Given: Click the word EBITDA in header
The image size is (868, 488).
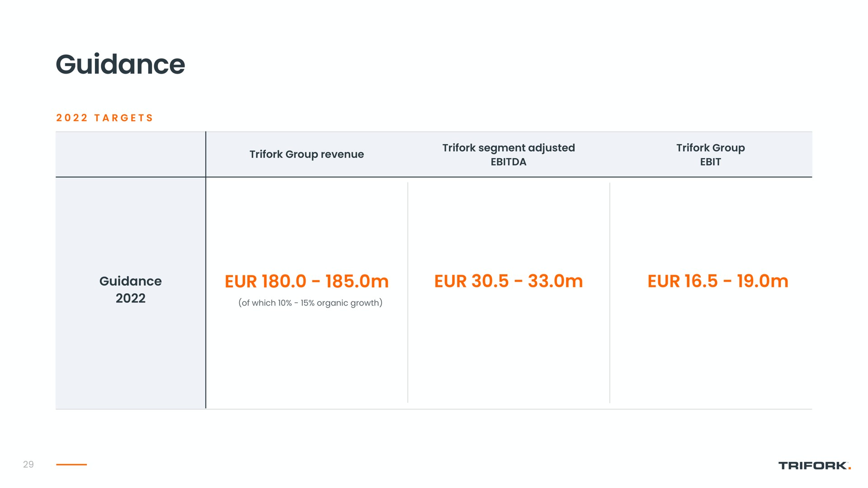Looking at the screenshot, I should tap(509, 162).
